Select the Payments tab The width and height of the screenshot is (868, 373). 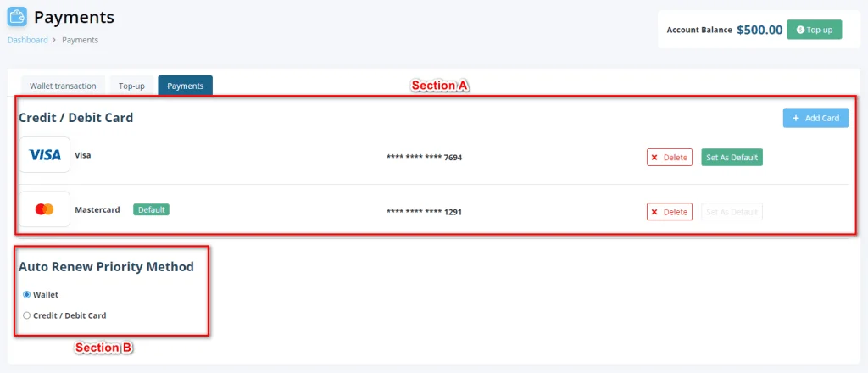tap(186, 86)
